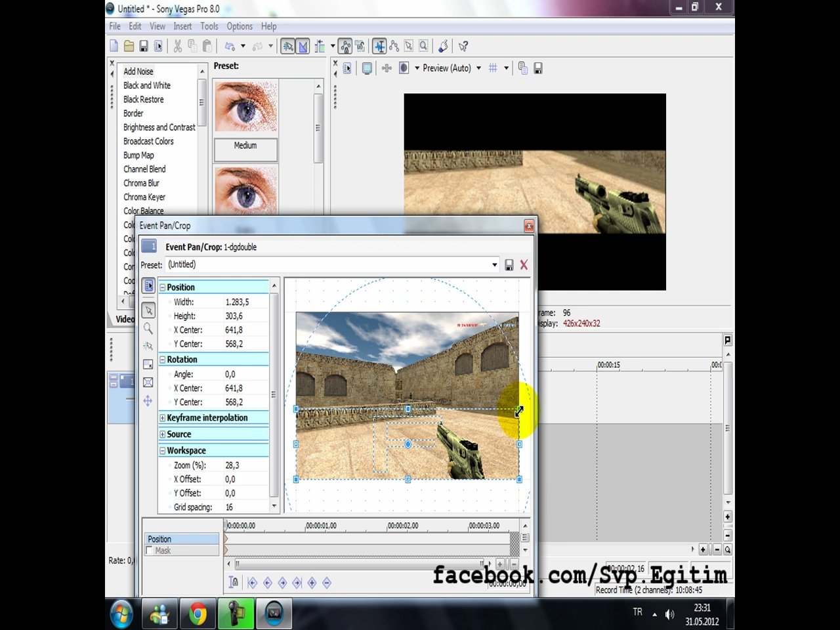Click the Width value field 1.283,5

click(x=246, y=303)
